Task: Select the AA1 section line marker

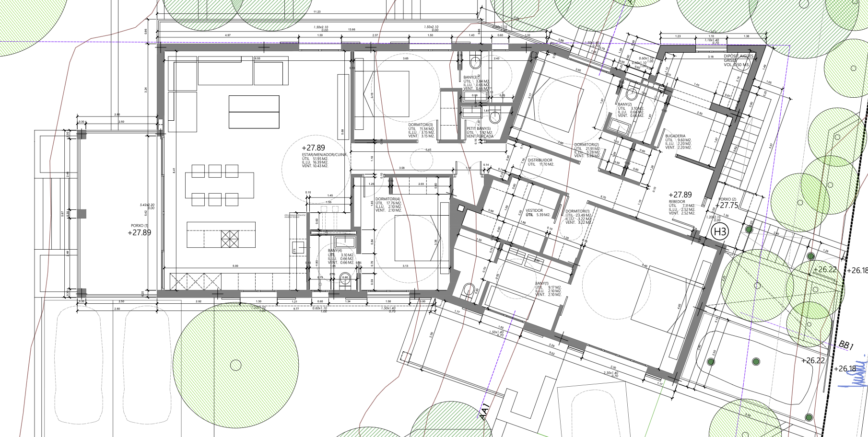Action: [485, 413]
